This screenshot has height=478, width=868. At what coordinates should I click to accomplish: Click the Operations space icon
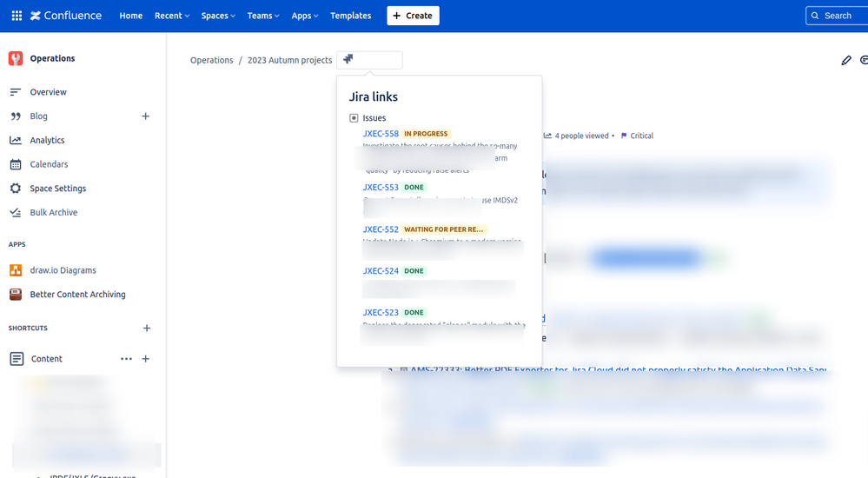click(x=16, y=58)
